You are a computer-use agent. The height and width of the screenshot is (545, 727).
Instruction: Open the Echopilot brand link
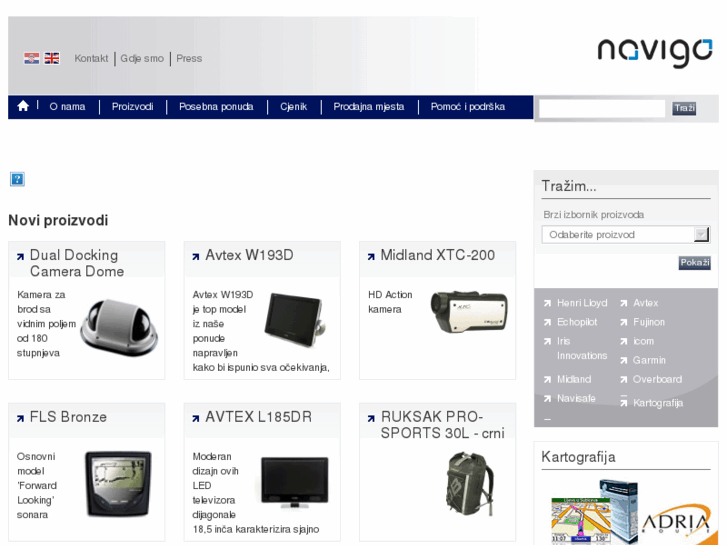point(577,322)
